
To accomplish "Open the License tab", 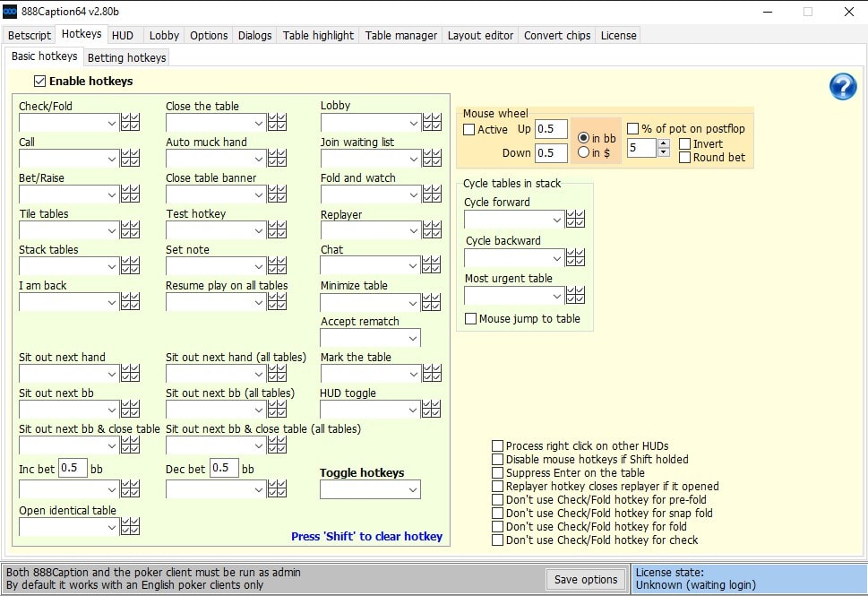I will [618, 36].
